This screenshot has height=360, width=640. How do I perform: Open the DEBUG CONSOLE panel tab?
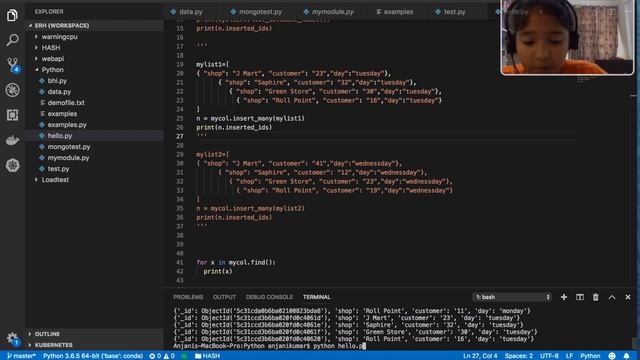pos(269,297)
